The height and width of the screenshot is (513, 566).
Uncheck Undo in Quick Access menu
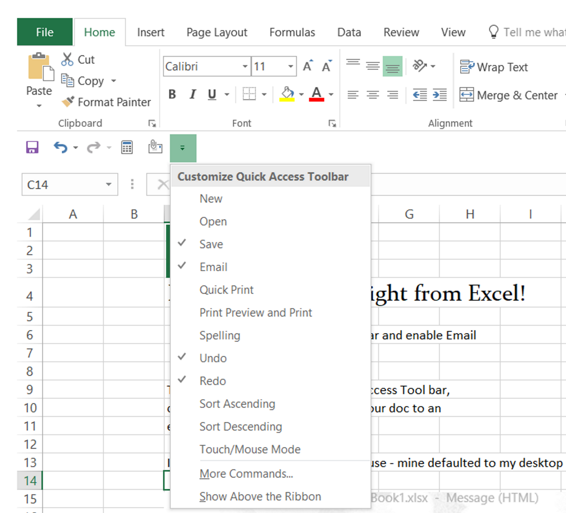pyautogui.click(x=271, y=358)
